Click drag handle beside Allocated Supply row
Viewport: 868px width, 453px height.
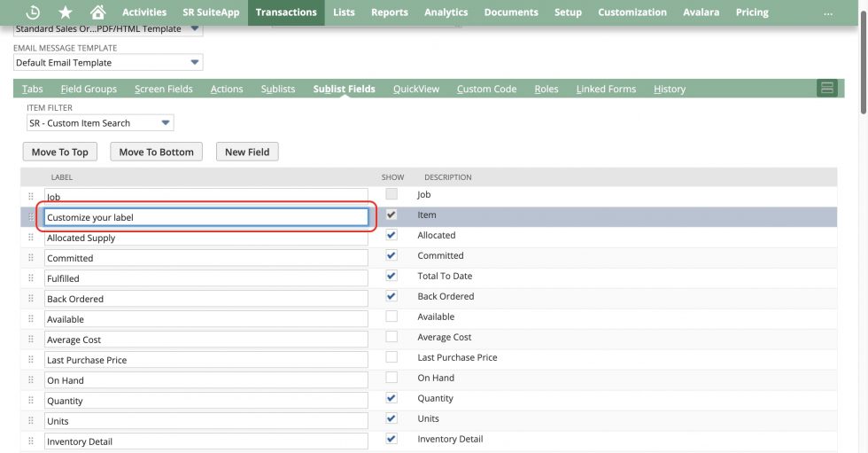coord(31,238)
